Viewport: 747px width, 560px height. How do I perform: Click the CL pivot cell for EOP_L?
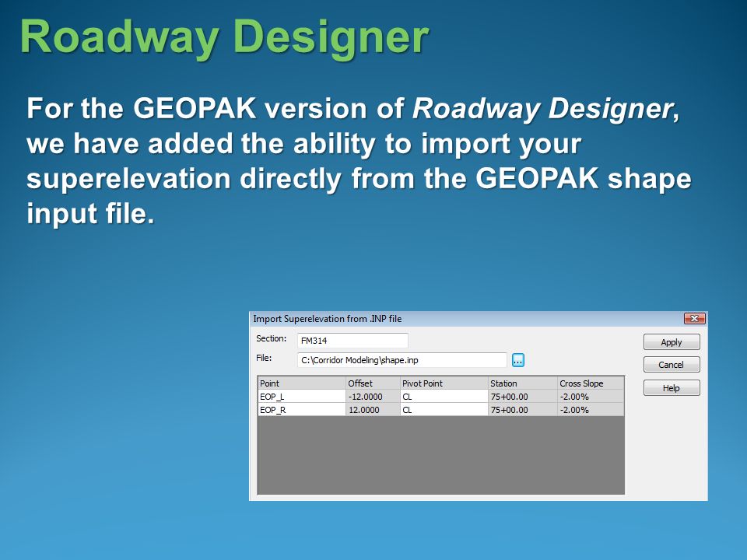444,397
